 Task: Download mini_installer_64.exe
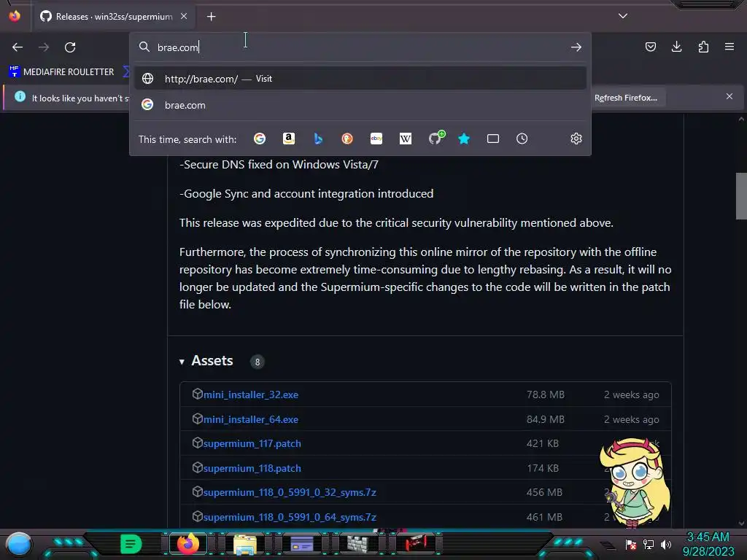pos(251,419)
